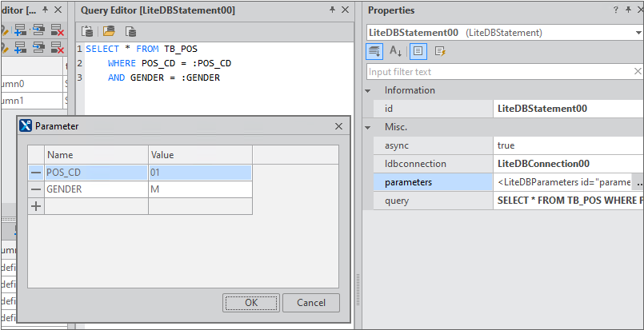Screen dimensions: 644x330
Task: Click the third database icon in Query Editor toolbar
Action: (x=130, y=31)
